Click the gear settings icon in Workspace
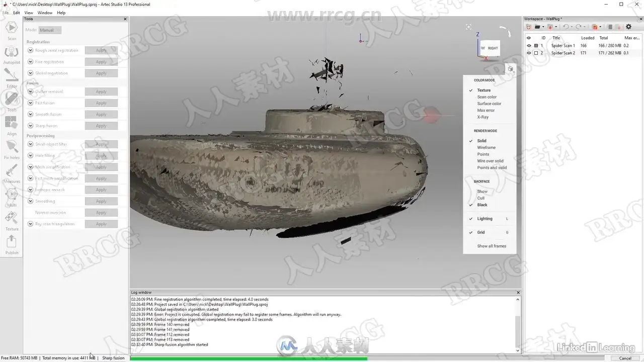644x362 pixels. 628,27
